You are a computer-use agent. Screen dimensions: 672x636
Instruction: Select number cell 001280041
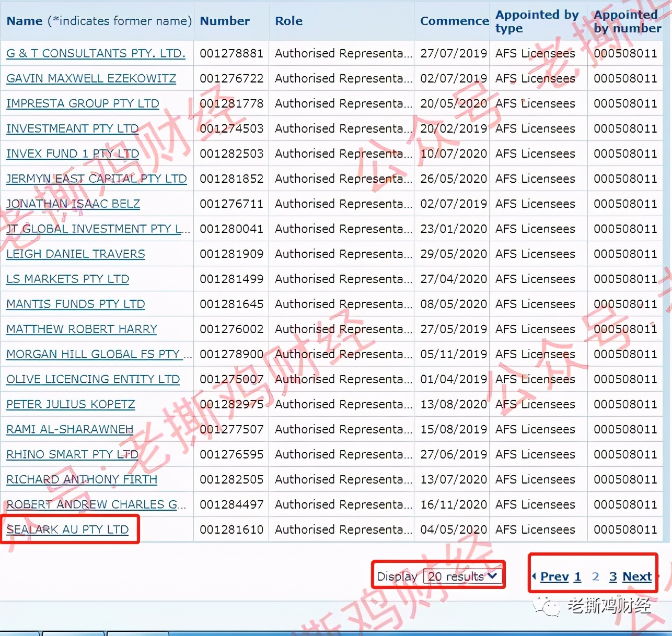[x=231, y=229]
